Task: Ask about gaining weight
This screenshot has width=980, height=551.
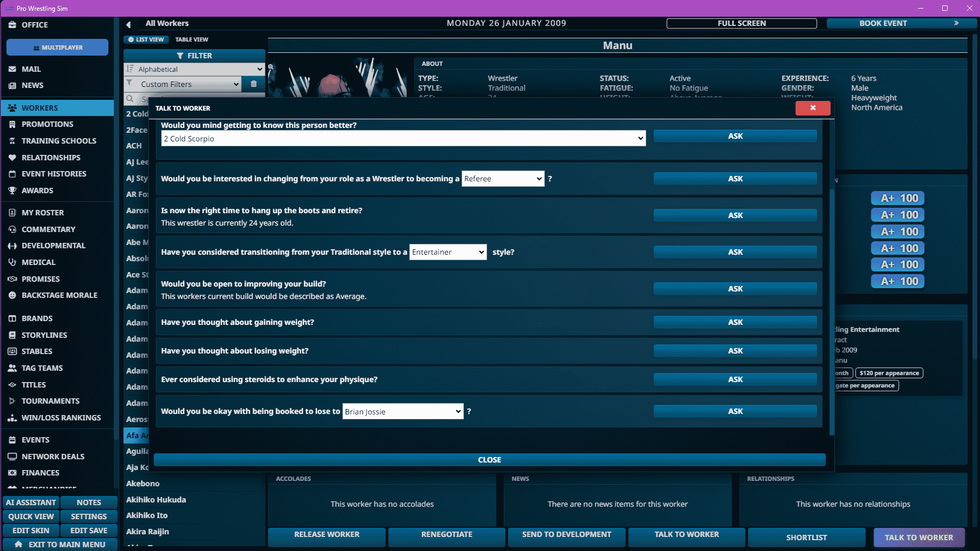Action: tap(735, 322)
